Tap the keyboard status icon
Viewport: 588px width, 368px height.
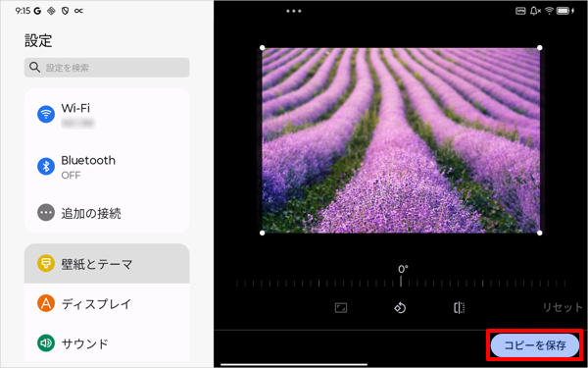tap(520, 11)
